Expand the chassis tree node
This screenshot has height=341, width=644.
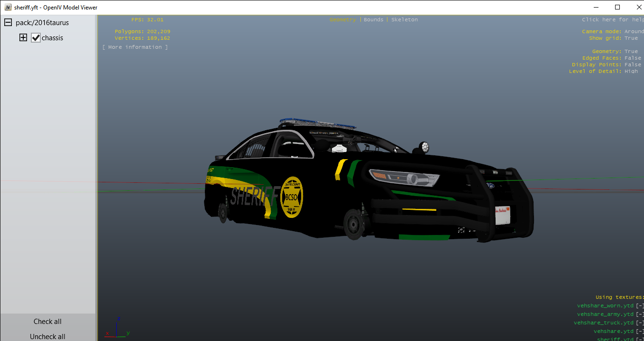pos(23,38)
